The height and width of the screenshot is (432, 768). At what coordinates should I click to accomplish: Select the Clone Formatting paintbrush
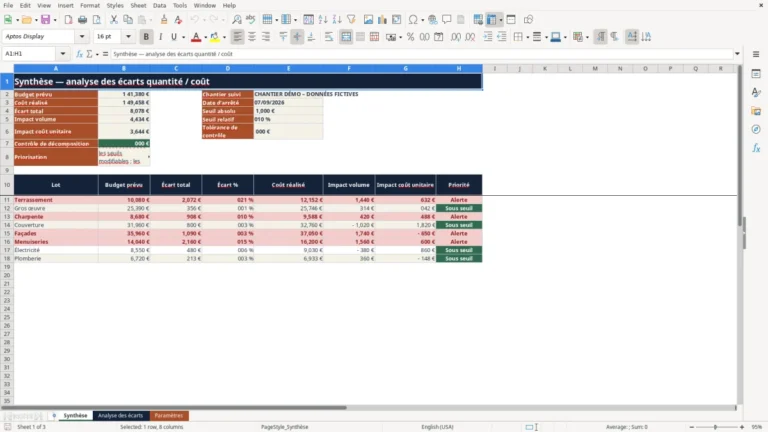point(164,20)
